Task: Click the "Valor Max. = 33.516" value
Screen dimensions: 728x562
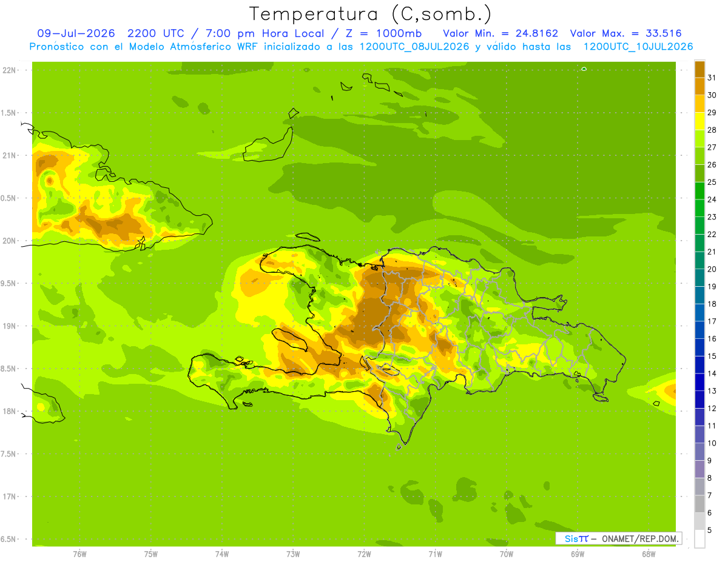Action: pyautogui.click(x=626, y=33)
